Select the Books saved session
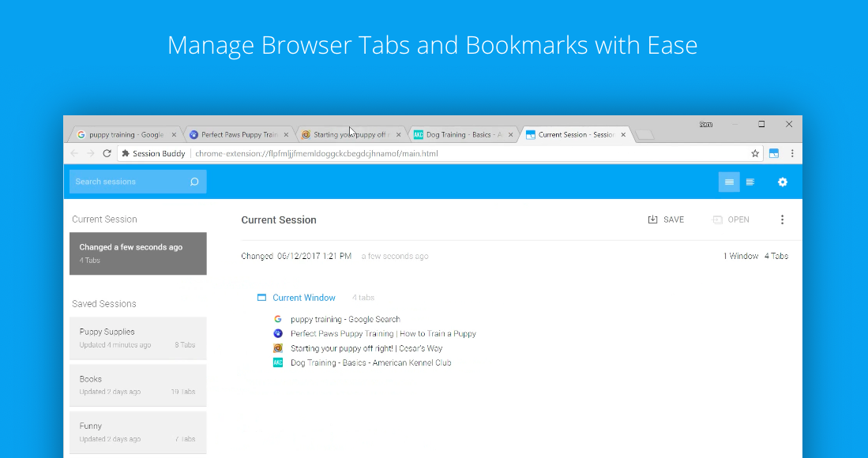 point(137,385)
